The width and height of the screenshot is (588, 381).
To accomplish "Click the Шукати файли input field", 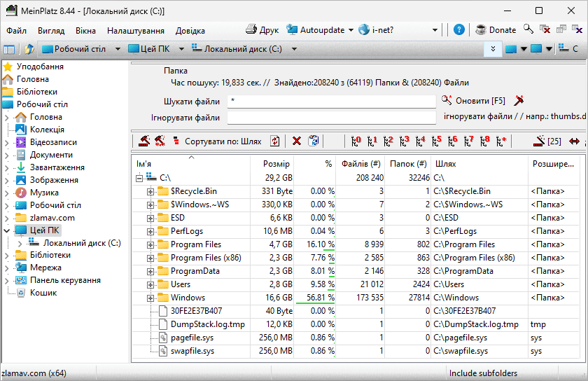I will (x=330, y=102).
